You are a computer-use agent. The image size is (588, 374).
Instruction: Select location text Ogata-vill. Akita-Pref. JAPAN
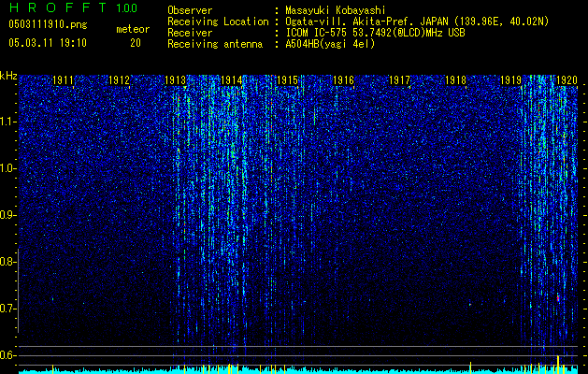click(366, 22)
